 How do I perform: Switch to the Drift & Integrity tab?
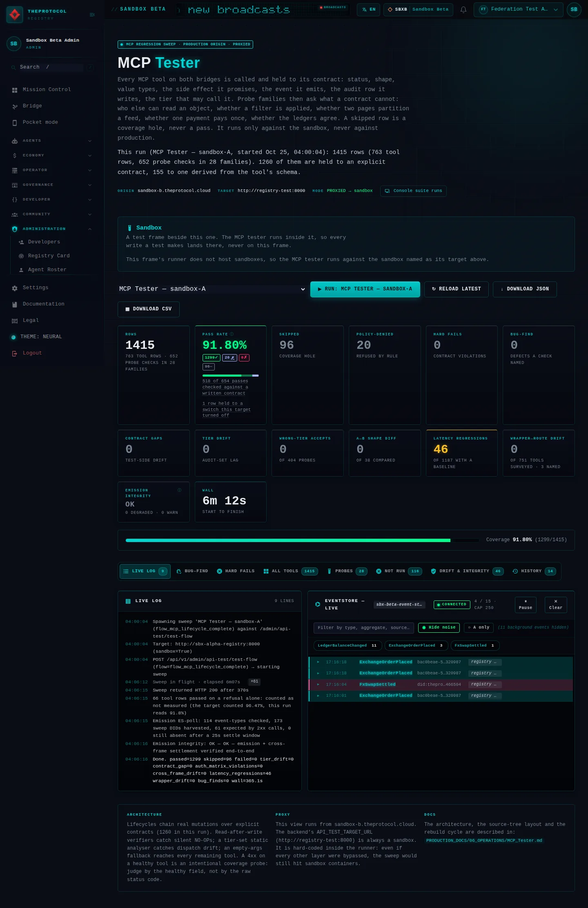pyautogui.click(x=467, y=571)
